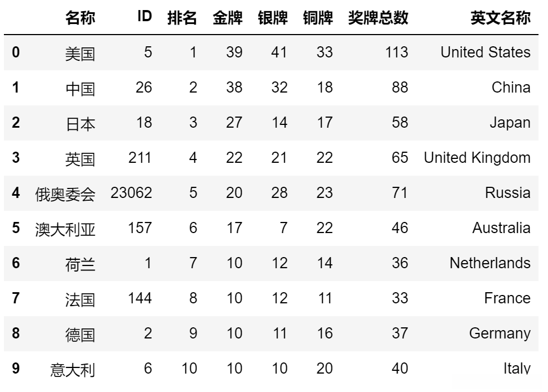Viewport: 548px width, 392px height.
Task: Select the 排名 column header
Action: click(182, 18)
